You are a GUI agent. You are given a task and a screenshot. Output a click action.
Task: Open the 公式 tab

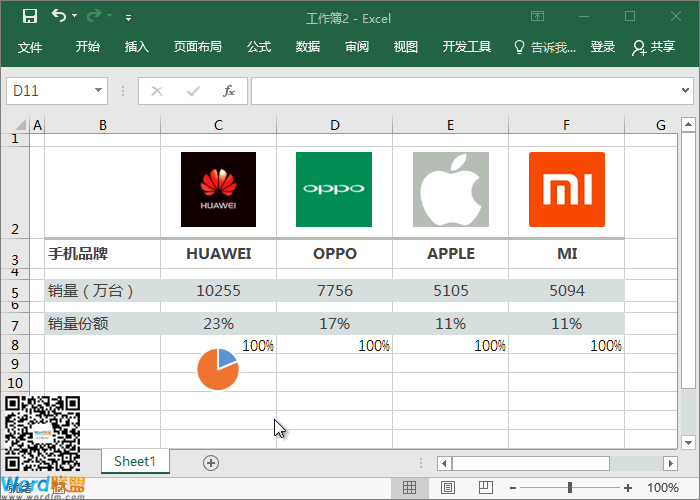(259, 46)
